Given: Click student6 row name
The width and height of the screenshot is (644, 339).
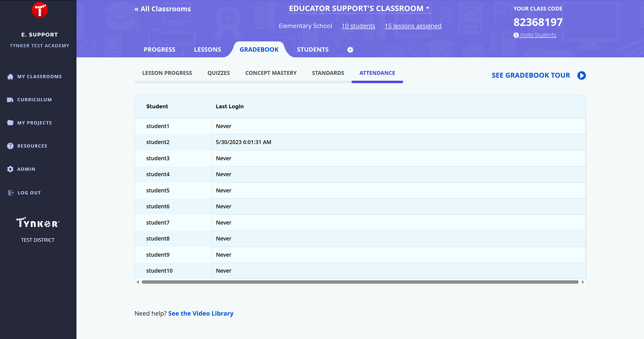Looking at the screenshot, I should tap(158, 207).
